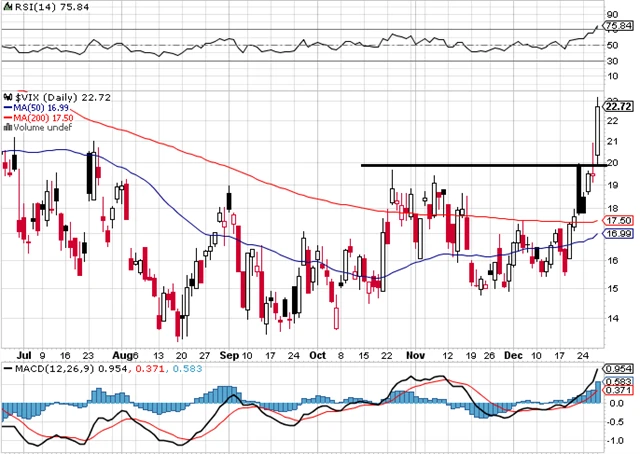640x454 pixels.
Task: Click the 30 level on RSI scale
Action: 613,61
